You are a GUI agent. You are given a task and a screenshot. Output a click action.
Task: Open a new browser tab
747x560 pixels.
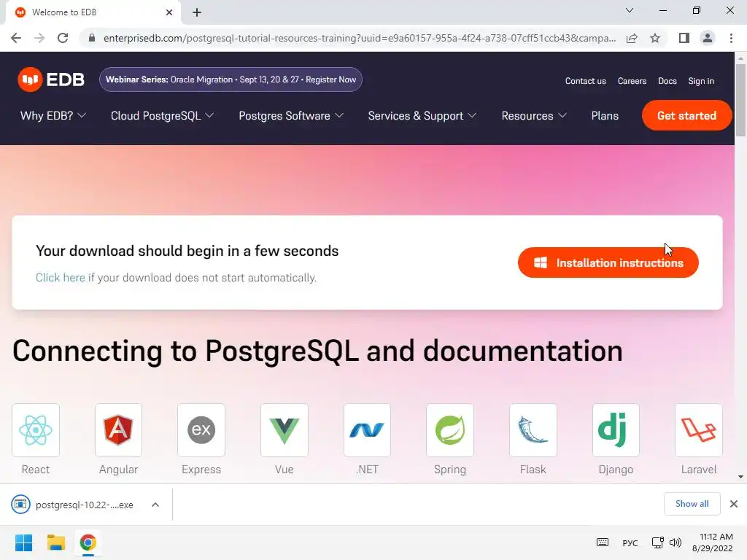click(x=197, y=12)
